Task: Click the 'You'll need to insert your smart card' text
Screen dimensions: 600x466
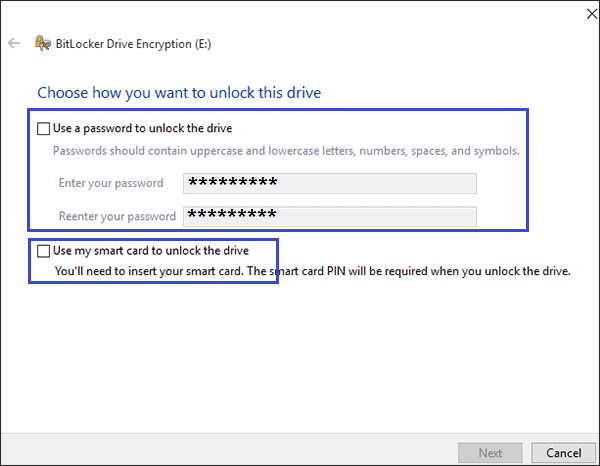Action: tap(312, 271)
